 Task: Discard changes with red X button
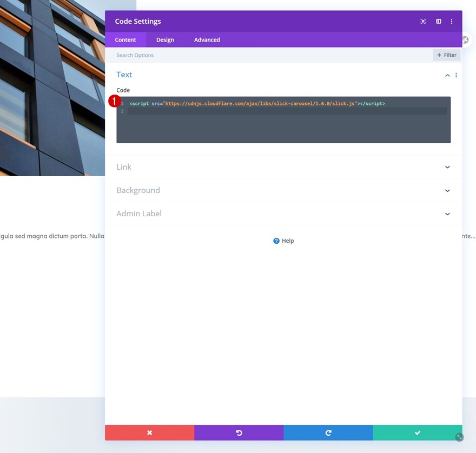pos(150,432)
